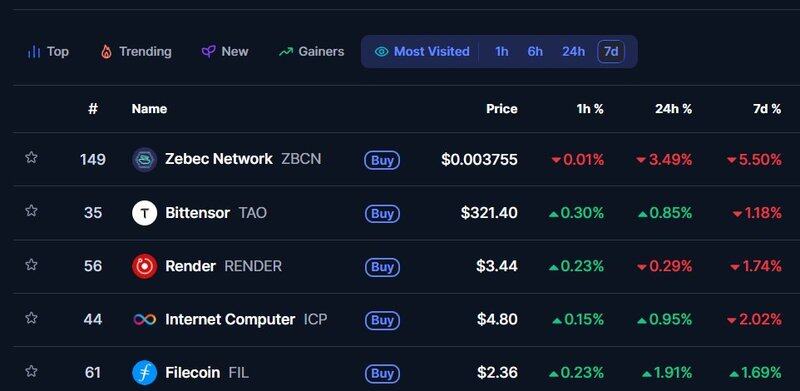Click the sprout icon beside New
Screen dimensions: 800x391
tap(208, 52)
